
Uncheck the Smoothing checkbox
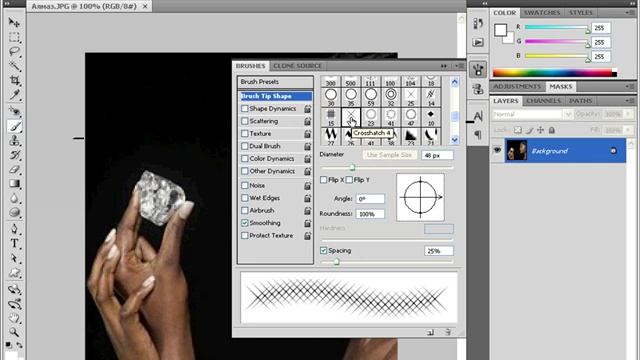coord(244,223)
